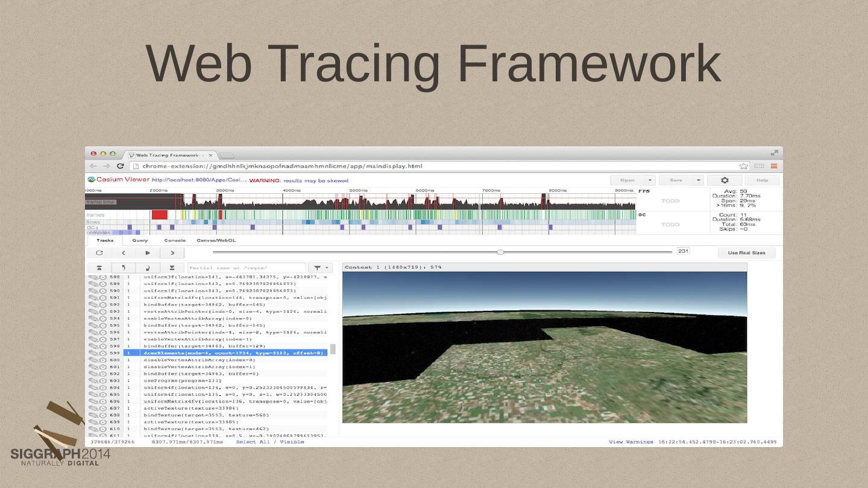
Task: Switch to the Canvas/WebGL tab
Action: [x=216, y=240]
